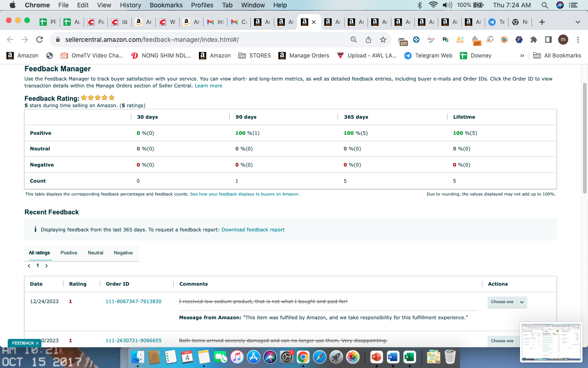Open the All Bookmarks folder
The height and width of the screenshot is (368, 588).
557,55
